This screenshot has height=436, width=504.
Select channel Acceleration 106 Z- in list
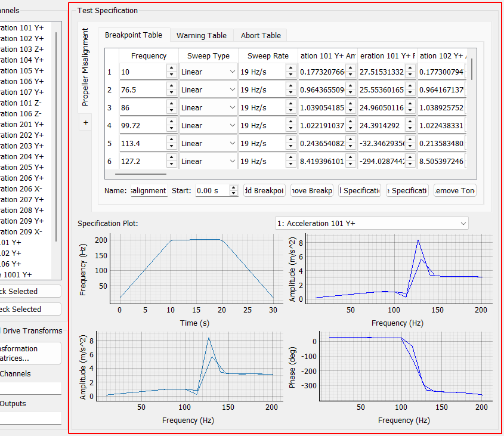pyautogui.click(x=26, y=113)
